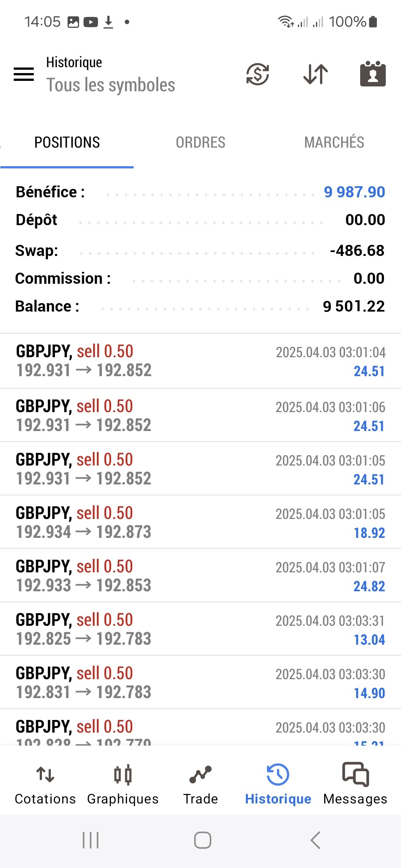Open the hamburger side menu
Image resolution: width=401 pixels, height=868 pixels.
coord(24,74)
